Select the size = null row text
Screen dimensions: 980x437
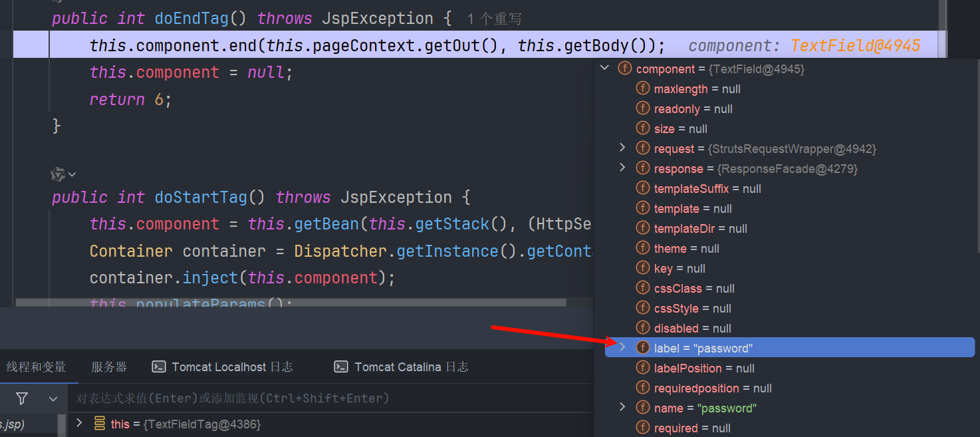pyautogui.click(x=680, y=129)
